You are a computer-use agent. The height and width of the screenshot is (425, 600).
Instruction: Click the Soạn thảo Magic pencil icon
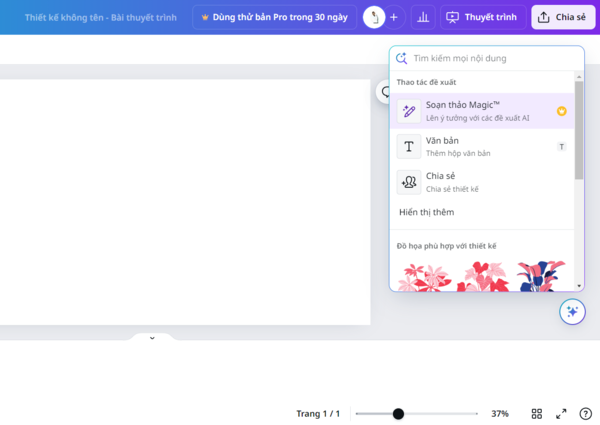409,111
